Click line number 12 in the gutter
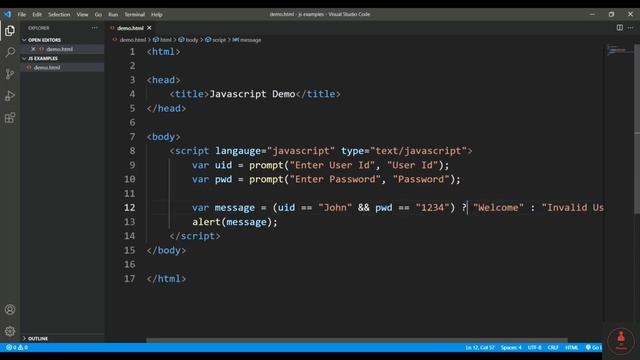Viewport: 640px width, 360px height. click(129, 207)
